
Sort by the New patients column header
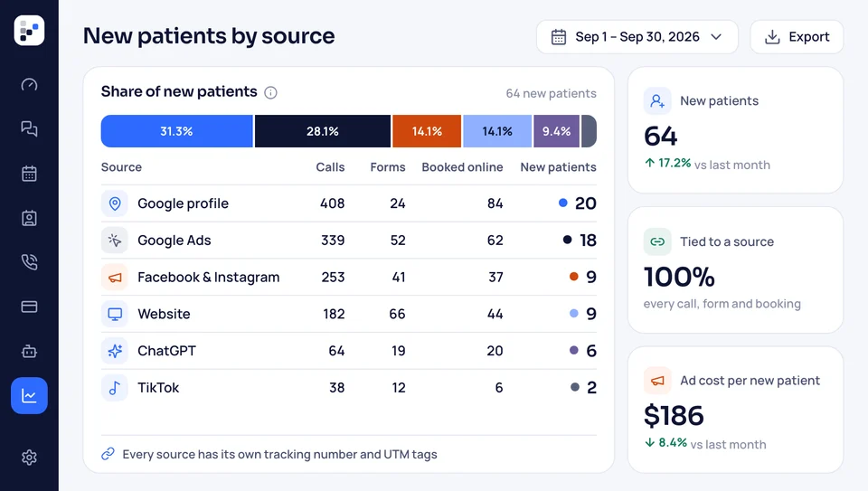tap(558, 167)
